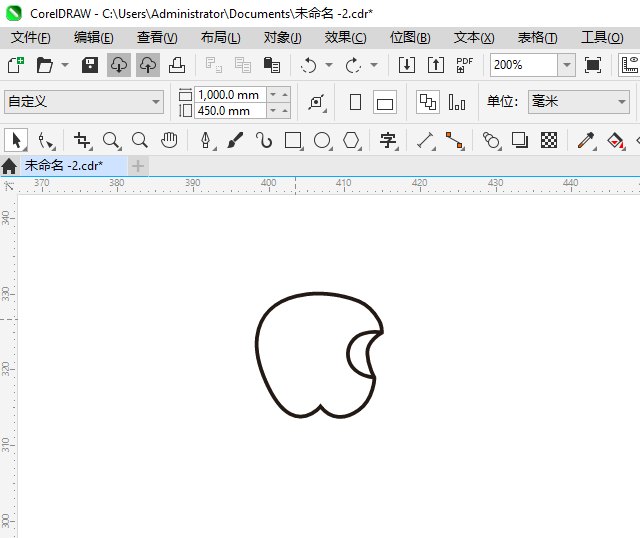Viewport: 640px width, 538px height.
Task: Click the Export icon
Action: coord(436,65)
